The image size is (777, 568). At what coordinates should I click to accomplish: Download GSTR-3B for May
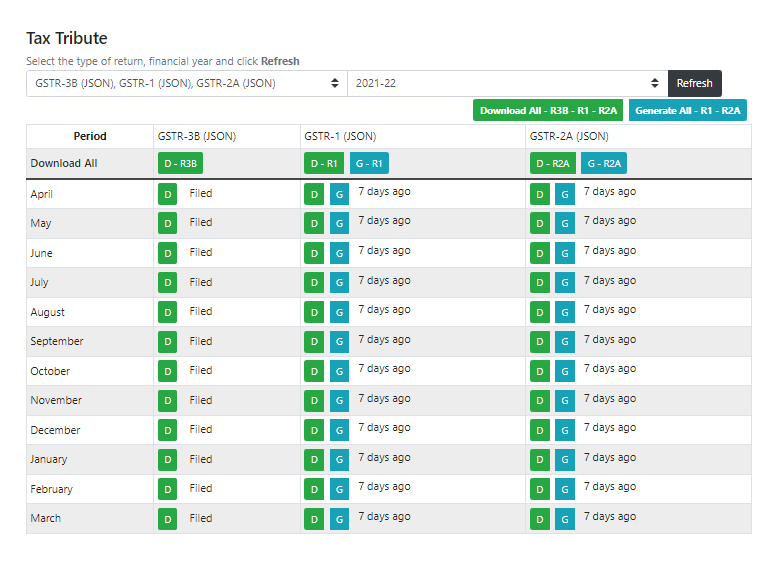pyautogui.click(x=167, y=224)
